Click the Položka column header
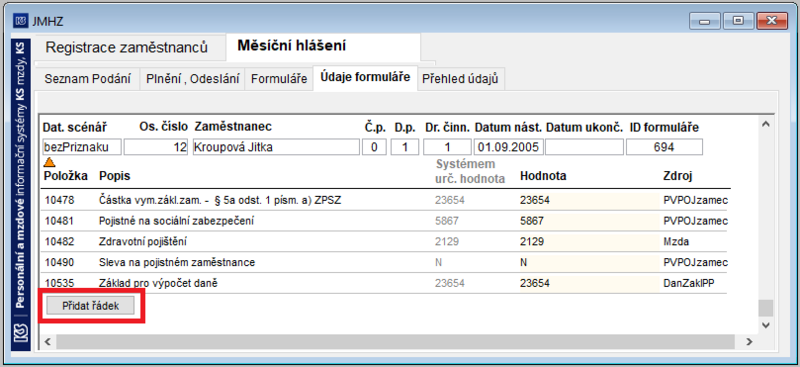Screen dimensions: 800x367 [66, 176]
